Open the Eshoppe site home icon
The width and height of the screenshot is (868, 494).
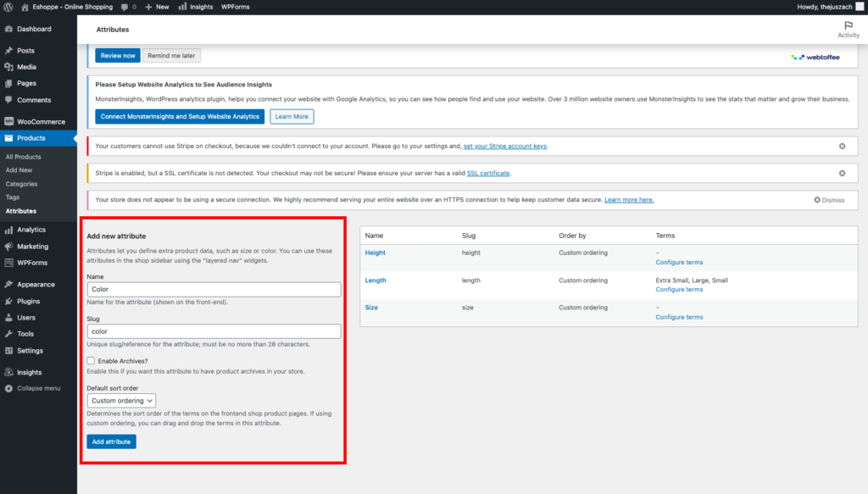(x=25, y=7)
